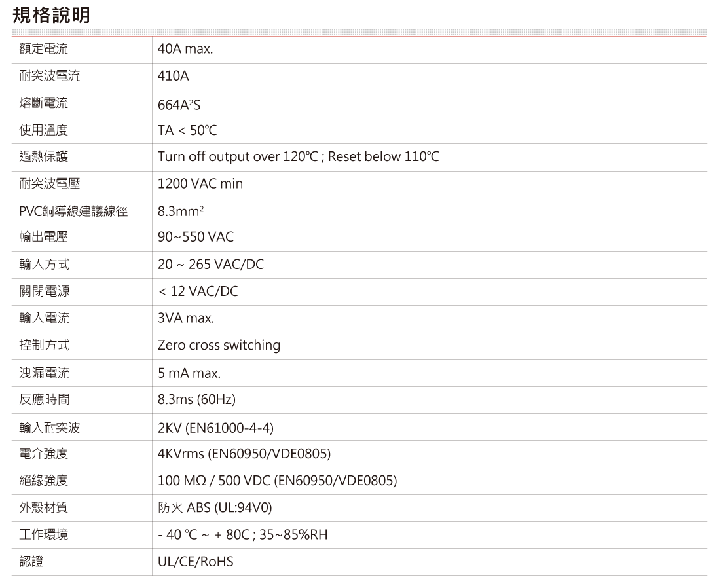
Task: Click the 8.3ms (60Hz) response time value
Action: pos(196,399)
